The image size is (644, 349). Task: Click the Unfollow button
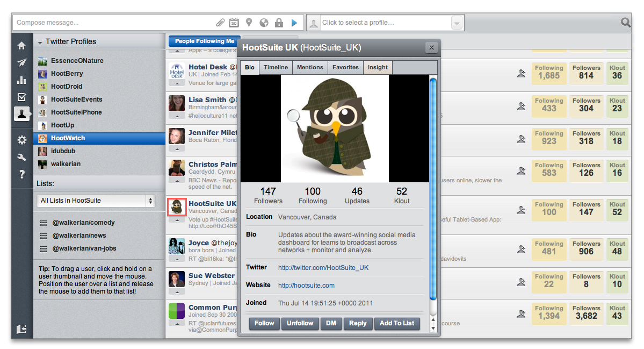click(x=300, y=324)
